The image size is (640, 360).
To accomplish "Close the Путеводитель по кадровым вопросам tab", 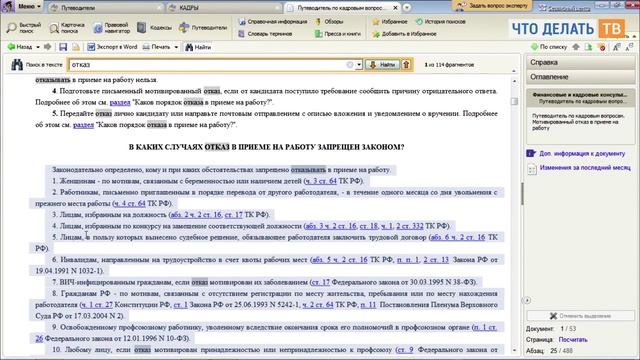I will tap(395, 7).
